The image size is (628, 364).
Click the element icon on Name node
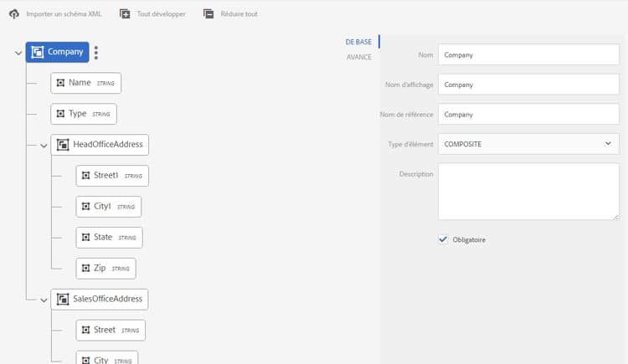[x=60, y=83]
